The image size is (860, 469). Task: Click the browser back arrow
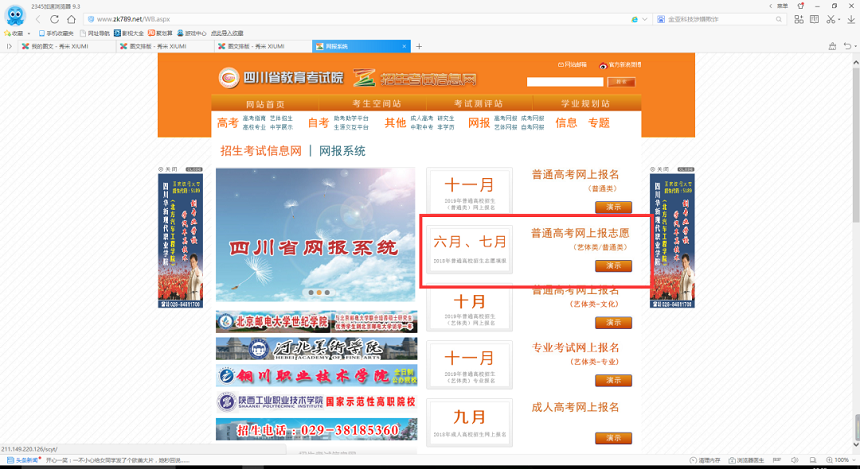(x=38, y=19)
